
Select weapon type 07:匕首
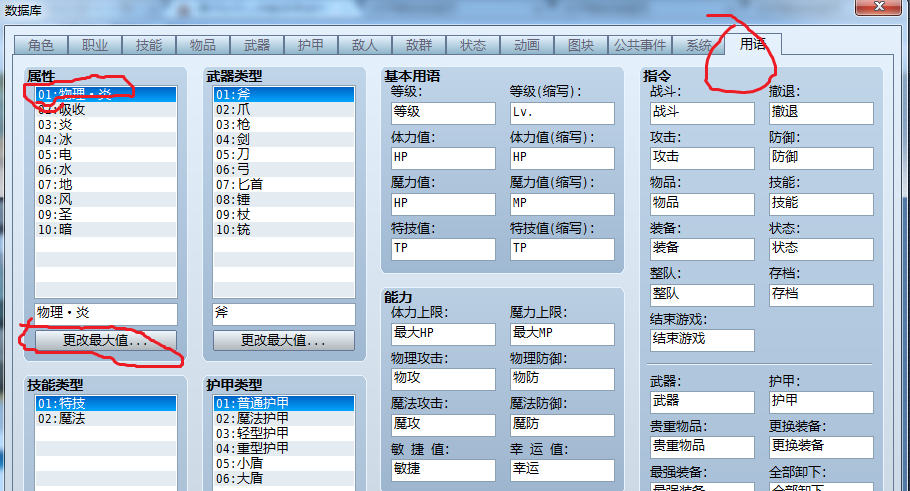pyautogui.click(x=284, y=185)
